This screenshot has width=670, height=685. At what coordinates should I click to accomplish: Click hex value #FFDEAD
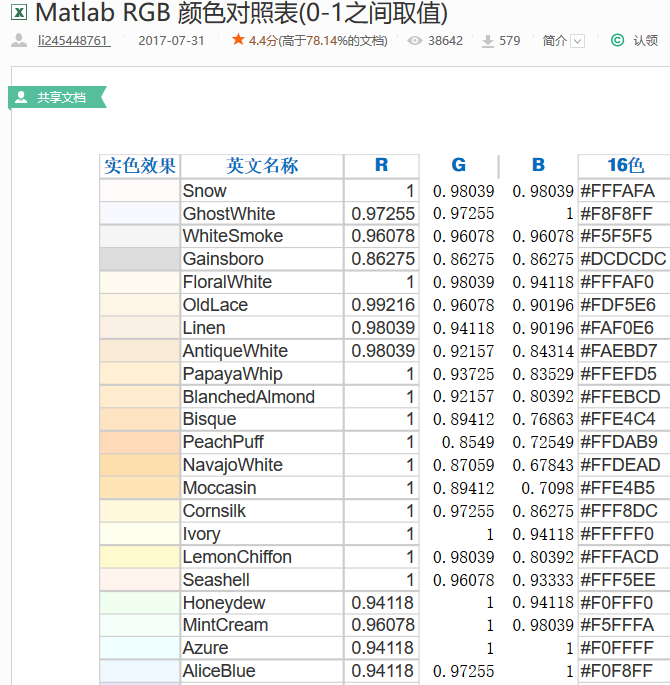coord(620,465)
